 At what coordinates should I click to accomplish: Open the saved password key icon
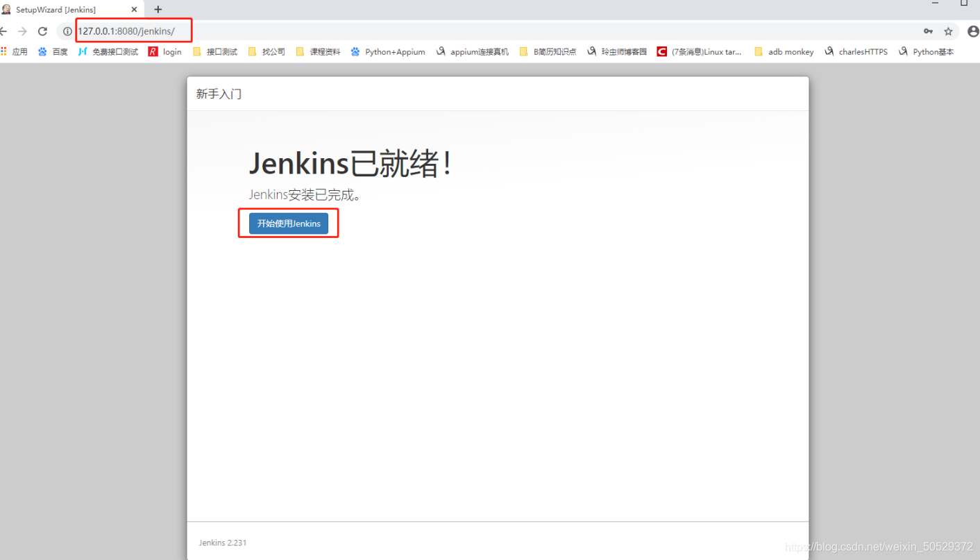(928, 31)
